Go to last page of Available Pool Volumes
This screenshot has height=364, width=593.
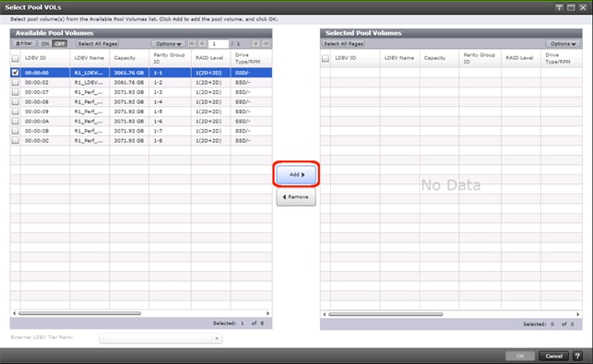click(266, 44)
